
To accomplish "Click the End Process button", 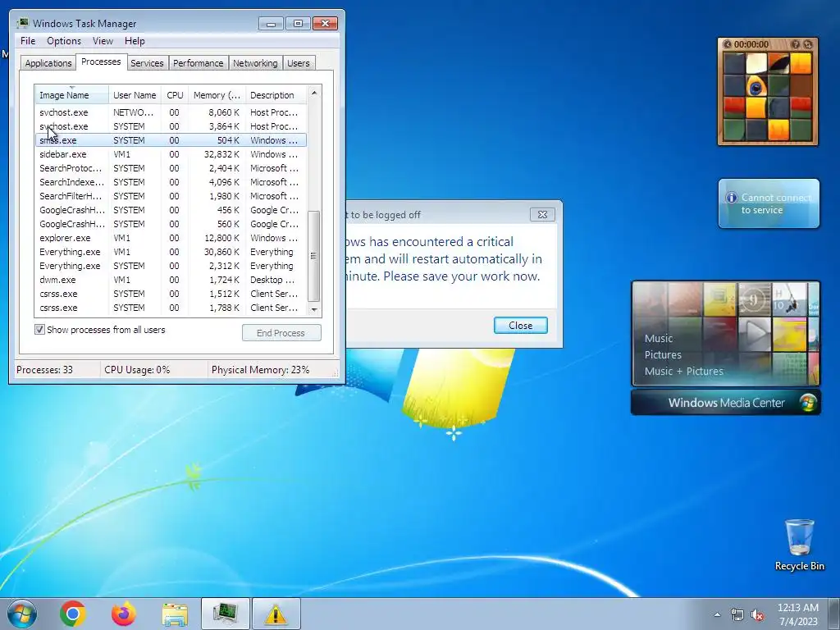I will pos(281,333).
